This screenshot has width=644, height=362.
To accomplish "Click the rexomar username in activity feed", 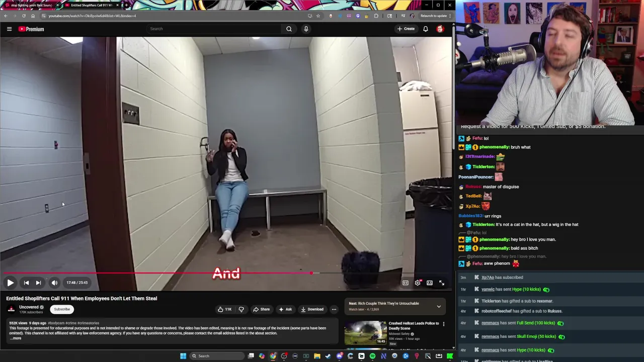I will pyautogui.click(x=544, y=301).
